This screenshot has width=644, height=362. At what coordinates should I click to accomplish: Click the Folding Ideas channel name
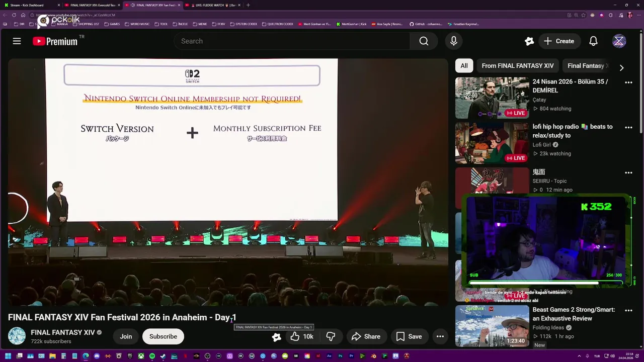(548, 327)
